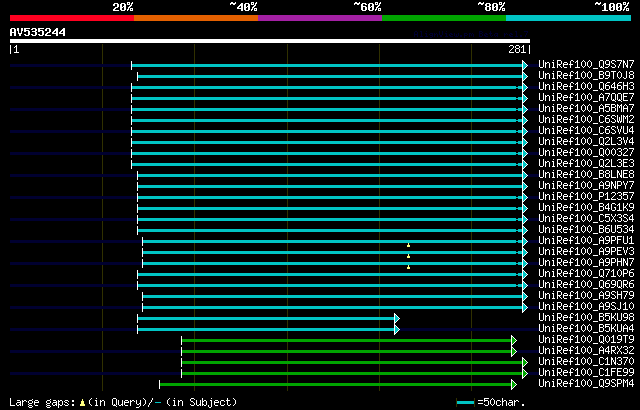Viewport: 640px width, 410px height.
Task: Click the arrowhead ending the B5KU98 alignment
Action: click(x=397, y=319)
